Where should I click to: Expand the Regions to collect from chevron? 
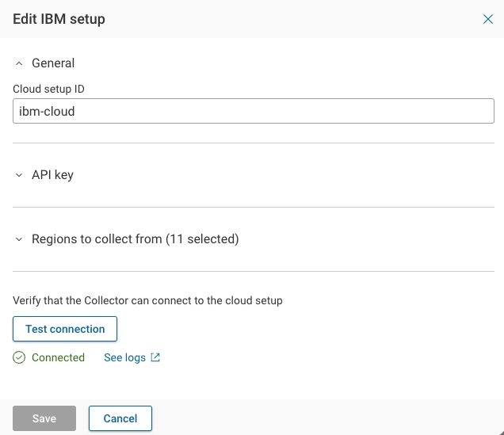click(x=19, y=239)
